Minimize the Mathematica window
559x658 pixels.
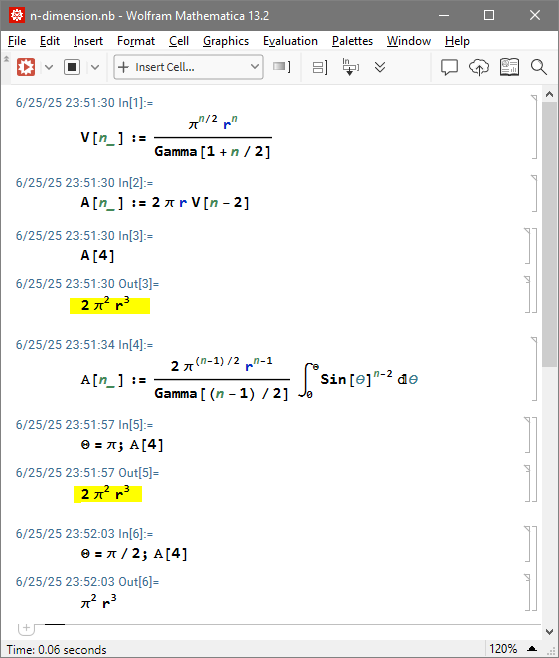pyautogui.click(x=444, y=16)
